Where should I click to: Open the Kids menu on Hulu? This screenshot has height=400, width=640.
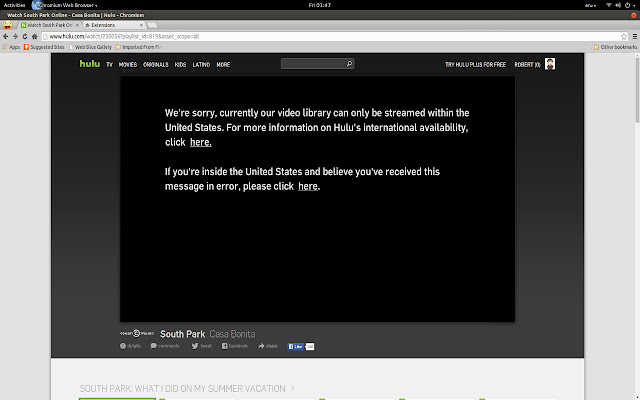pos(180,64)
